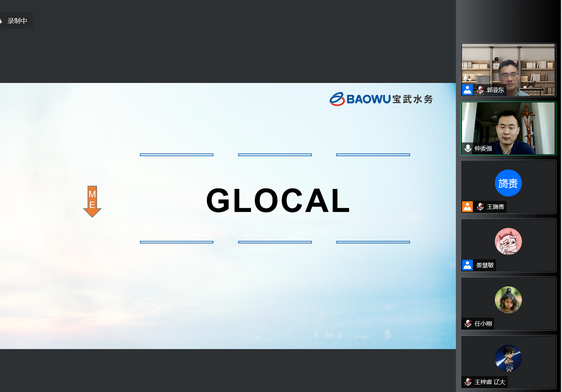
Task: Click the orange ME arrow on slide
Action: [x=92, y=201]
